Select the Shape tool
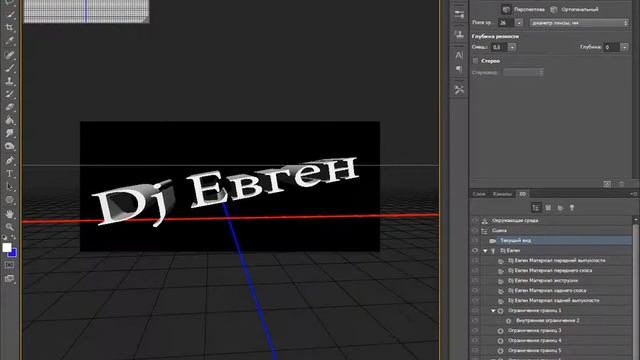 pyautogui.click(x=9, y=200)
